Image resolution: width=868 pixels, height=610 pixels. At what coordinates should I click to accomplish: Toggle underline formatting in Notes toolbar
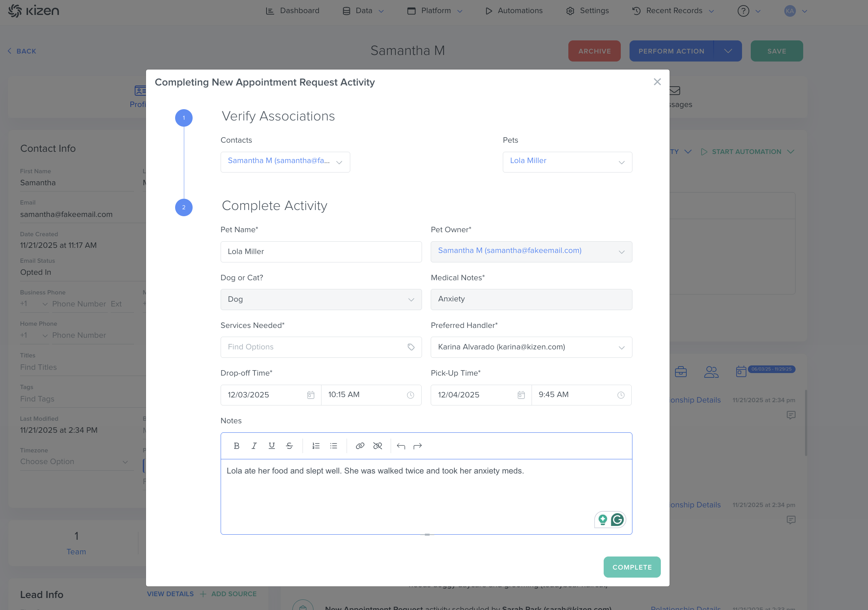pyautogui.click(x=272, y=446)
